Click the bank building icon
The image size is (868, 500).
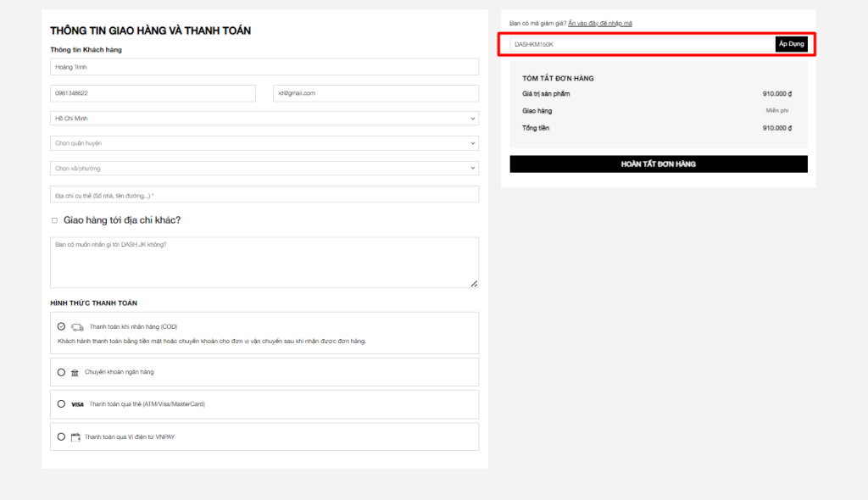pyautogui.click(x=75, y=373)
